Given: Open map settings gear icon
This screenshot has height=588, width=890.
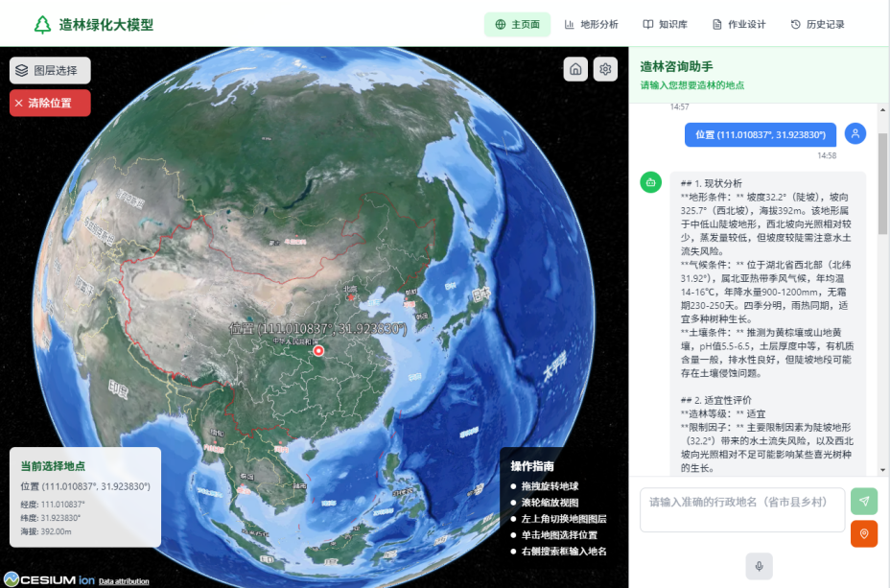Looking at the screenshot, I should (605, 69).
